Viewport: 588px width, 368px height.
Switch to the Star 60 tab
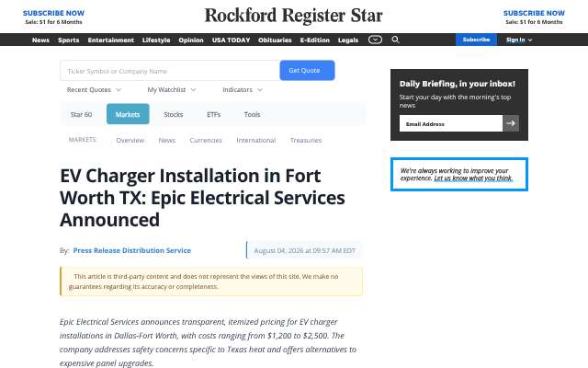point(81,114)
